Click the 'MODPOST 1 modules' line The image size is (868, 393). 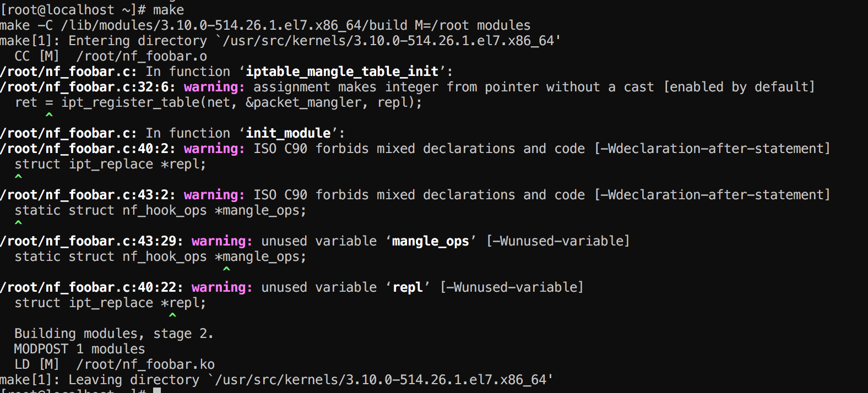point(79,349)
